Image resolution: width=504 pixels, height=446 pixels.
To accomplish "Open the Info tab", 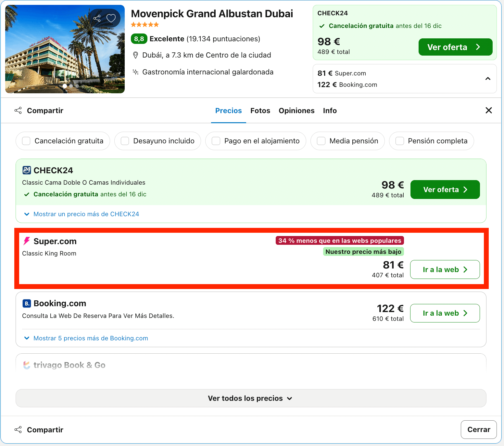I will tap(330, 111).
